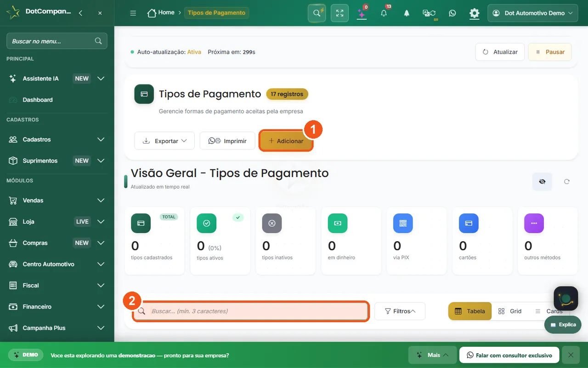The width and height of the screenshot is (588, 368).
Task: Open the floating assistant widget icon
Action: pos(566,299)
